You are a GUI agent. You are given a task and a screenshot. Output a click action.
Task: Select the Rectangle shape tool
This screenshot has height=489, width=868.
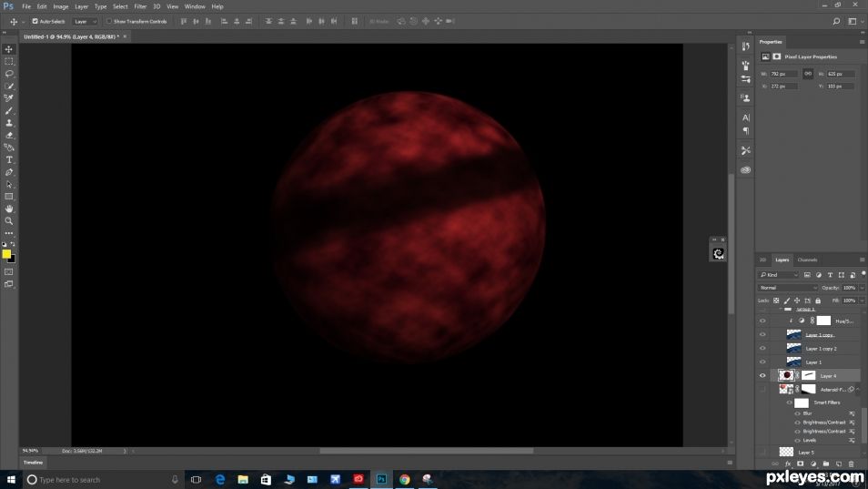9,197
